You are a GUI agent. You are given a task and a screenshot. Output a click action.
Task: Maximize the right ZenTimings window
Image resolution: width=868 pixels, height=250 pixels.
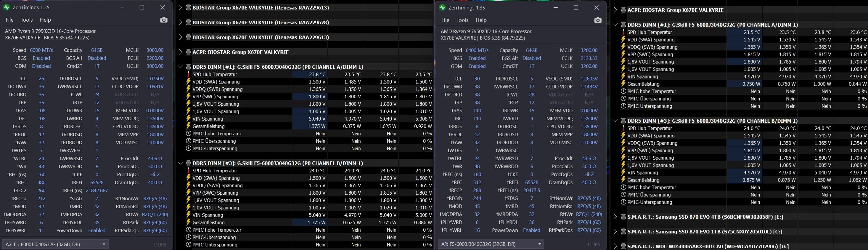click(576, 7)
